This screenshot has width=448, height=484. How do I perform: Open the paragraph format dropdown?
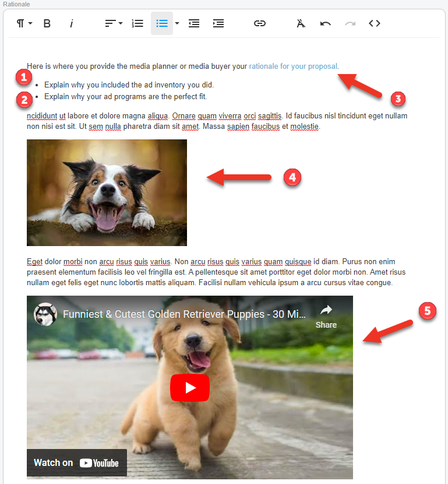24,23
